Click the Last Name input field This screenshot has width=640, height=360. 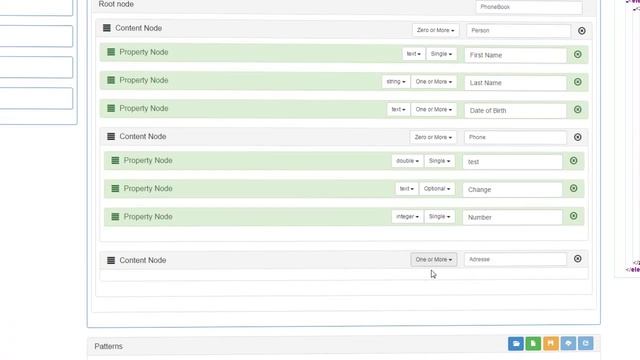pyautogui.click(x=516, y=82)
